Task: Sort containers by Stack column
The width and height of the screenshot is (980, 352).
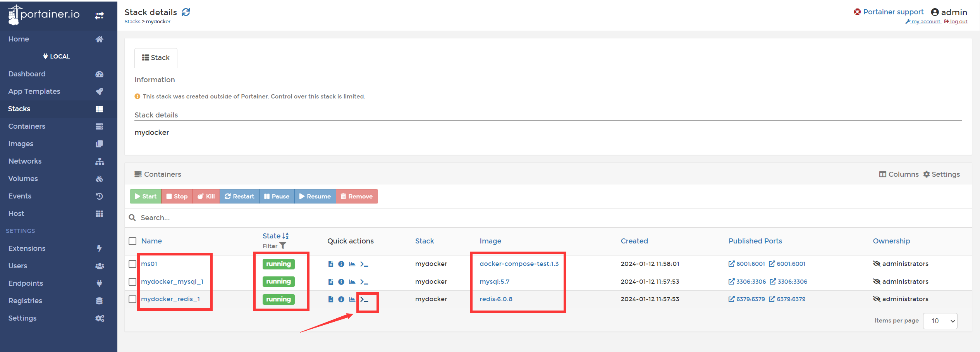Action: pyautogui.click(x=425, y=241)
